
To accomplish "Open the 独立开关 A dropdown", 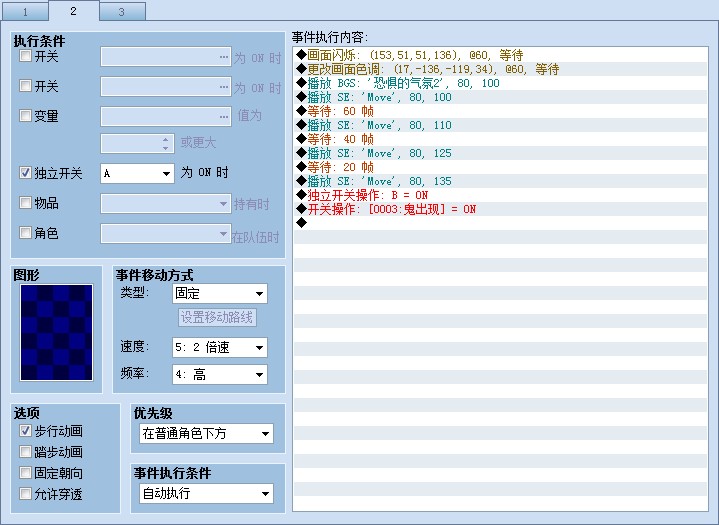I will click(x=137, y=173).
